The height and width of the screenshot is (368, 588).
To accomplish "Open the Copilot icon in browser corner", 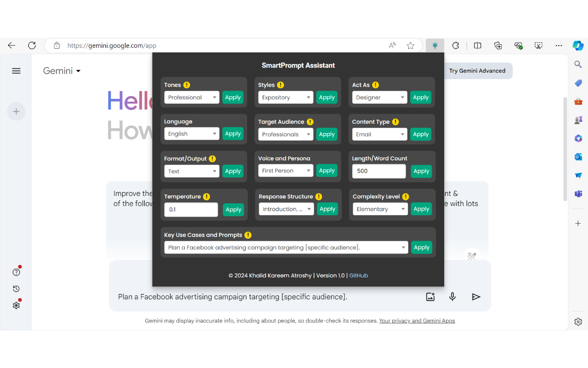I will coord(578,46).
